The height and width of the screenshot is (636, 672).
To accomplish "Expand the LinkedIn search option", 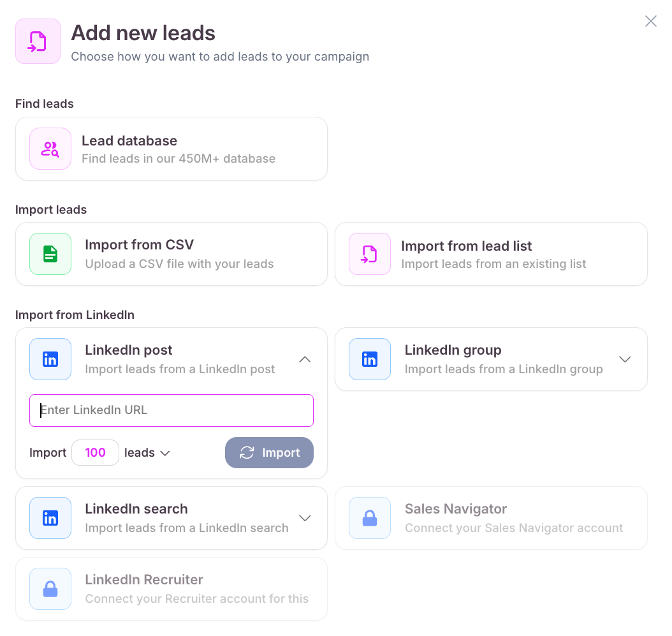I will (x=305, y=518).
